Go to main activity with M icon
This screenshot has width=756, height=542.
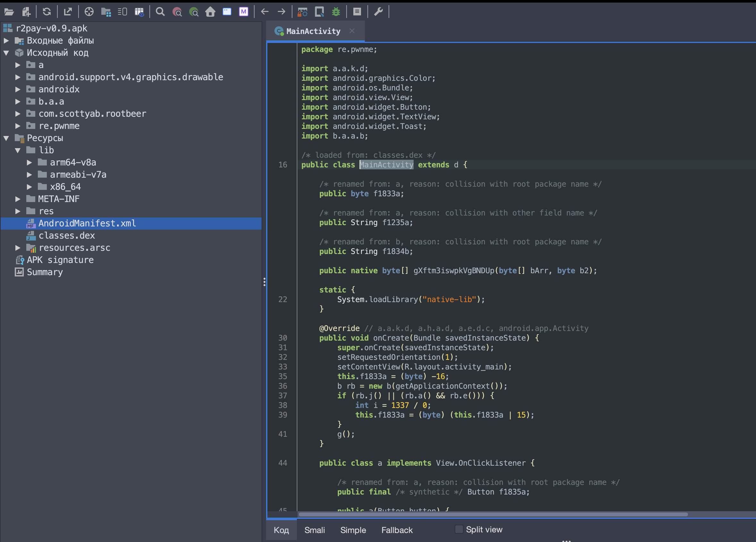tap(244, 12)
